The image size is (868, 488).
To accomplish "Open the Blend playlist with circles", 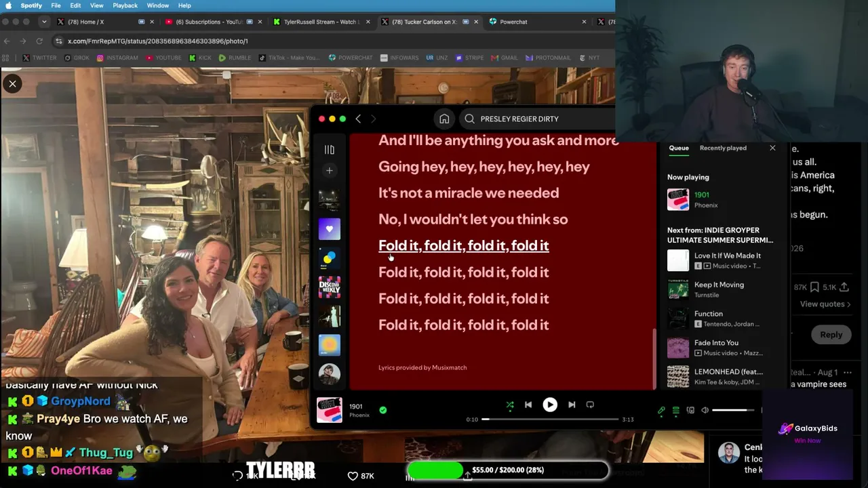I will tap(330, 258).
